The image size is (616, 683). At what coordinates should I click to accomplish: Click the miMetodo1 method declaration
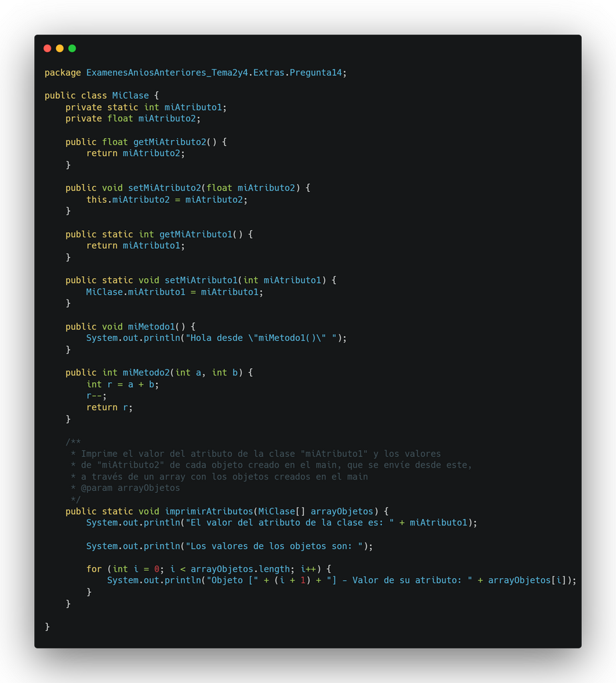pos(130,327)
